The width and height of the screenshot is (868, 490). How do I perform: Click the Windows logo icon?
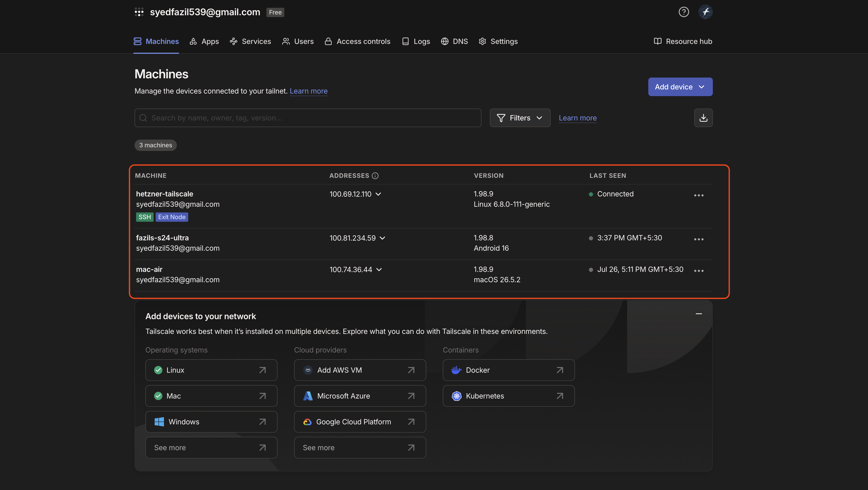point(159,422)
